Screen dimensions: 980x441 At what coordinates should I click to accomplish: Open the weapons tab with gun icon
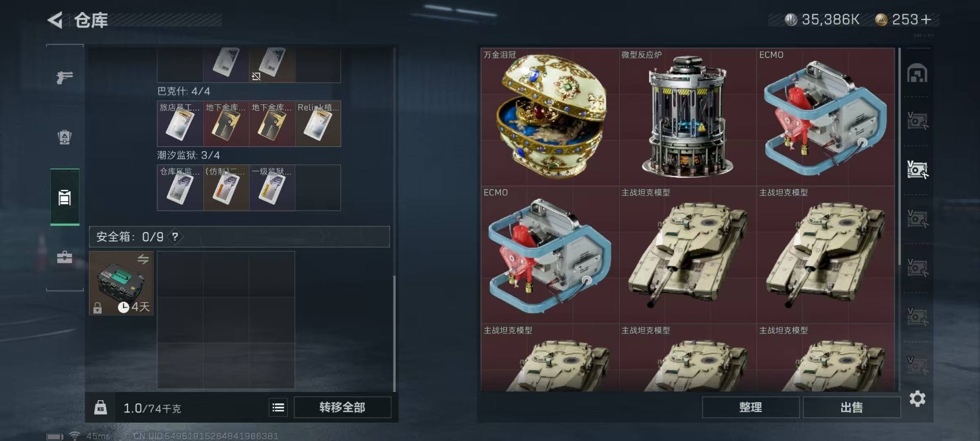tap(65, 77)
